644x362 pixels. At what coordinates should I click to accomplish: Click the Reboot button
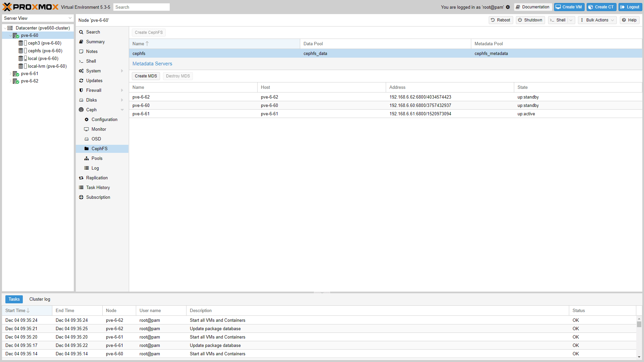(x=500, y=20)
